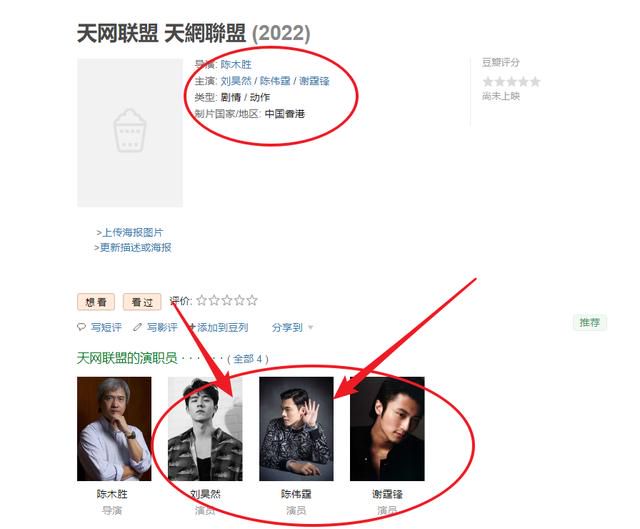Open 陈木胜 director photo thumbnail
The width and height of the screenshot is (640, 529).
point(114,429)
